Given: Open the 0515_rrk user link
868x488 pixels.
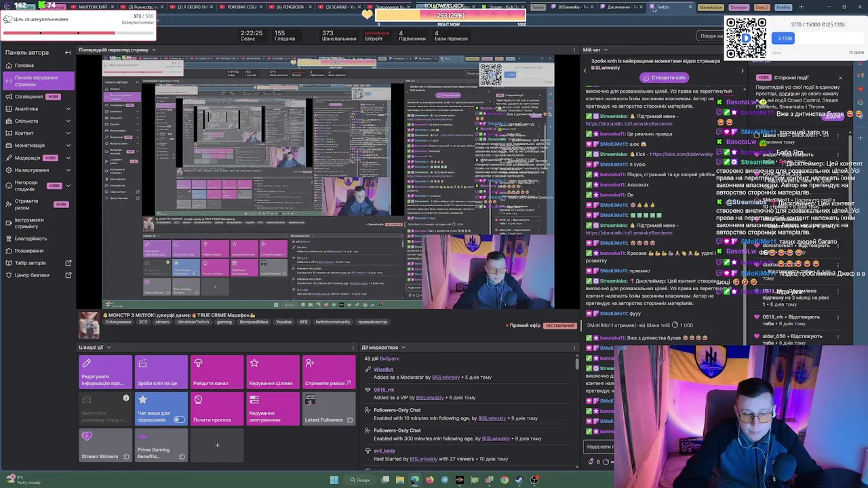Looking at the screenshot, I should (x=384, y=390).
